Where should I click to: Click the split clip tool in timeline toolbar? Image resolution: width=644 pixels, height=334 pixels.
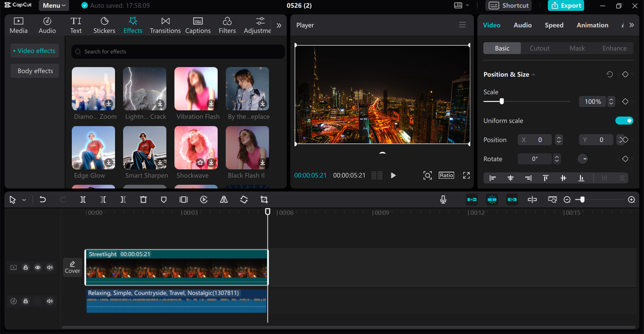pyautogui.click(x=83, y=200)
